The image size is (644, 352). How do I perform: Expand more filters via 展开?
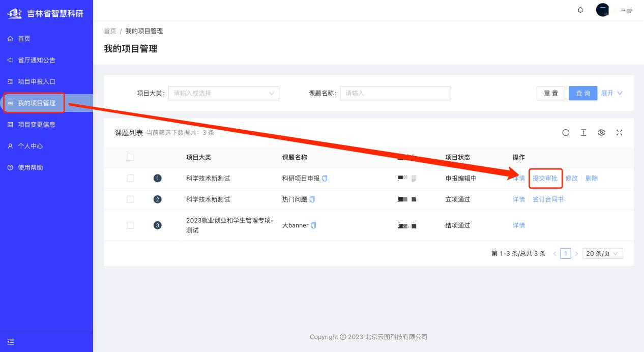(611, 93)
